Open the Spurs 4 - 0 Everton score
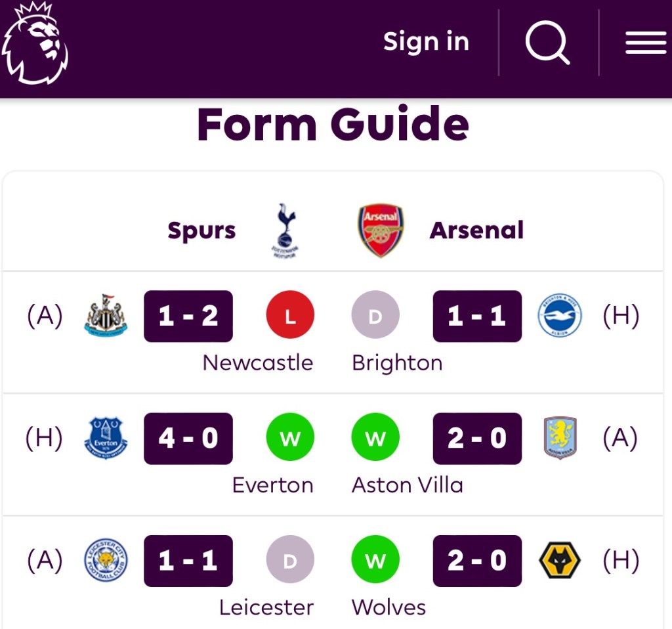The width and height of the screenshot is (672, 629). pos(188,438)
